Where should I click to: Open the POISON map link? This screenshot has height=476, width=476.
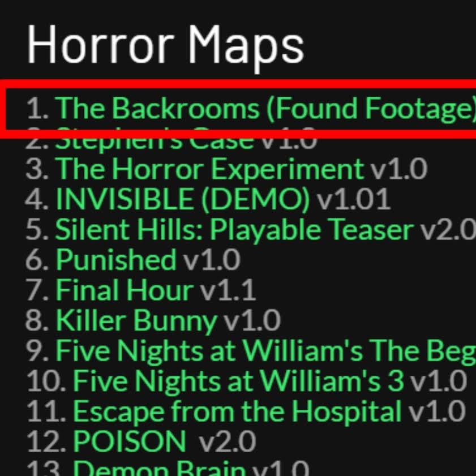pyautogui.click(x=130, y=441)
